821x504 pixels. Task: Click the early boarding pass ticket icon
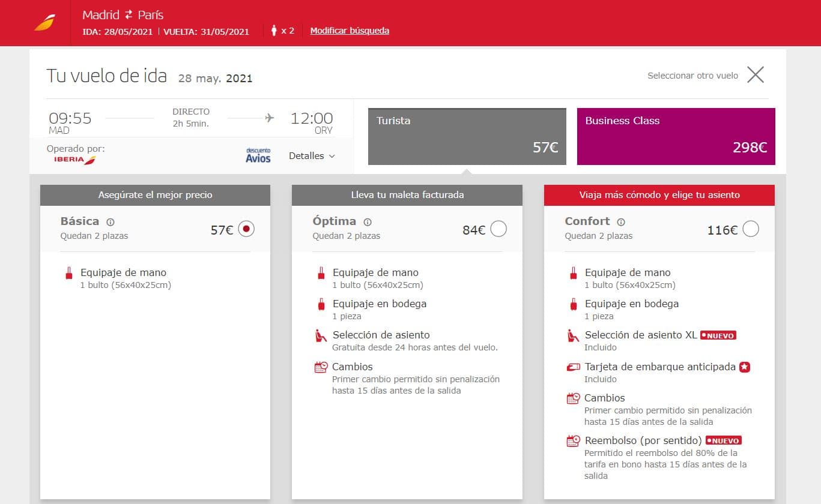(x=573, y=367)
